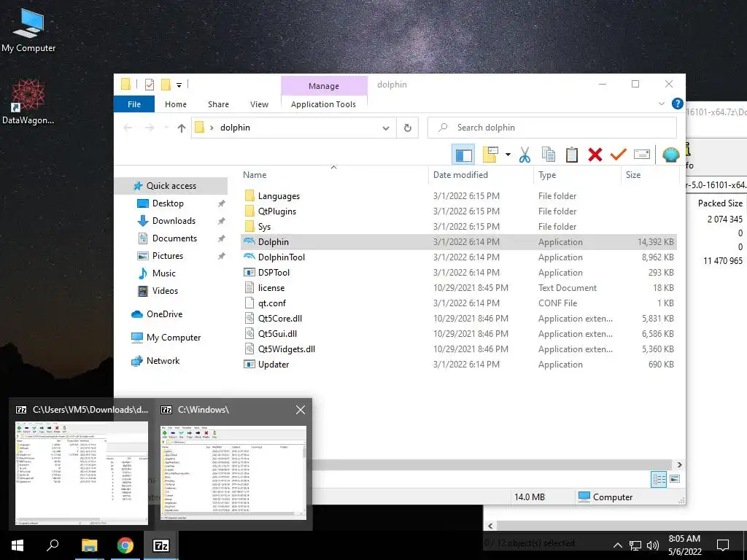Viewport: 747px width, 560px height.
Task: Expand address bar history dropdown
Action: (x=386, y=128)
